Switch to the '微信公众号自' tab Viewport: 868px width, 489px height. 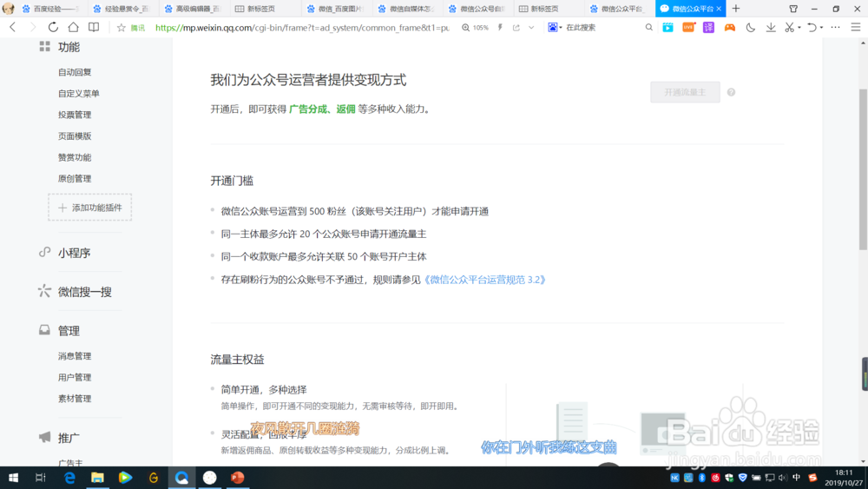point(477,9)
